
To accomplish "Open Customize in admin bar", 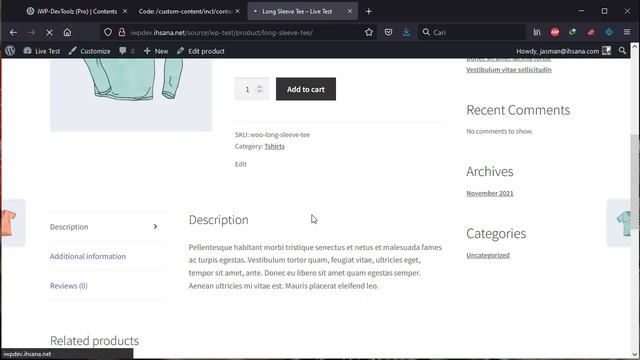I will [90, 51].
